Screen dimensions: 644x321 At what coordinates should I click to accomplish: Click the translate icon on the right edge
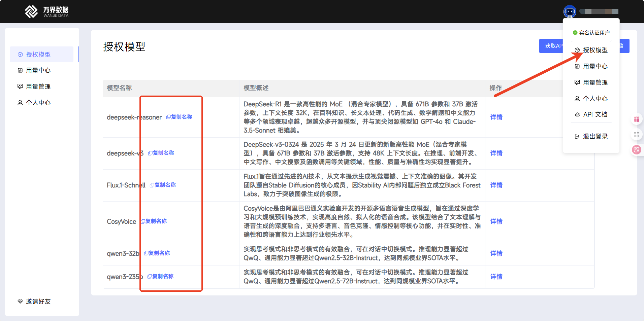tap(636, 150)
